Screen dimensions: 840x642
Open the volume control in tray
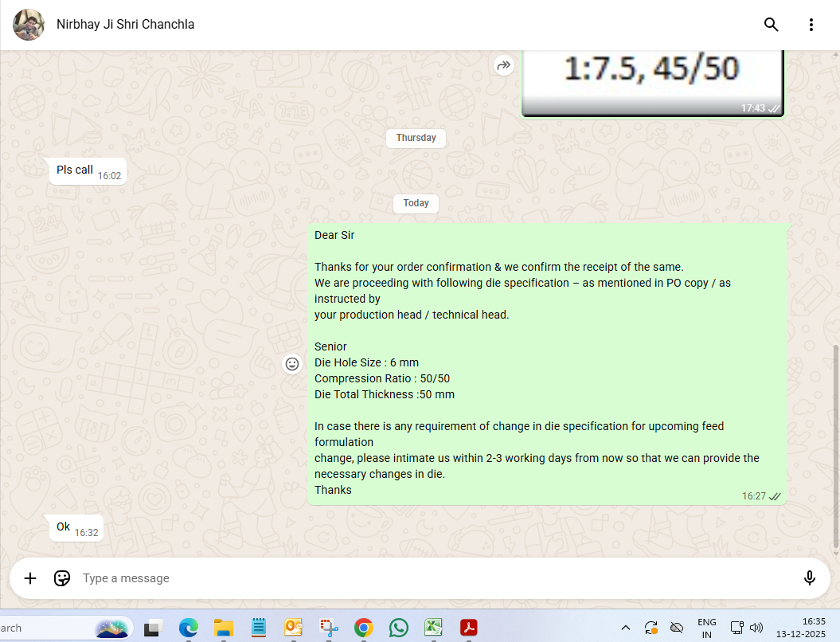[x=756, y=628]
